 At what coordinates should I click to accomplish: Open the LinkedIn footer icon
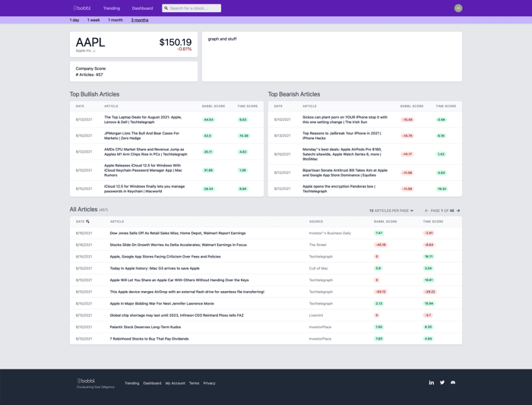431,383
